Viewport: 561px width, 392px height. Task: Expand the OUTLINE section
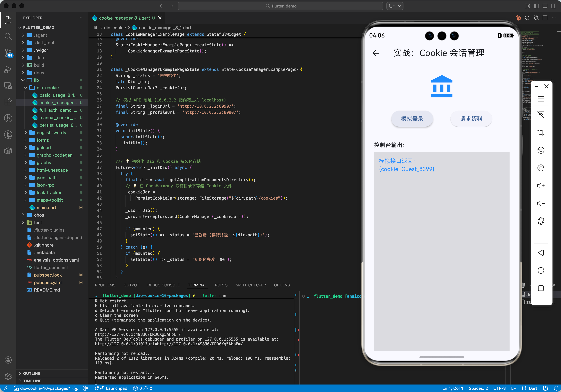32,373
